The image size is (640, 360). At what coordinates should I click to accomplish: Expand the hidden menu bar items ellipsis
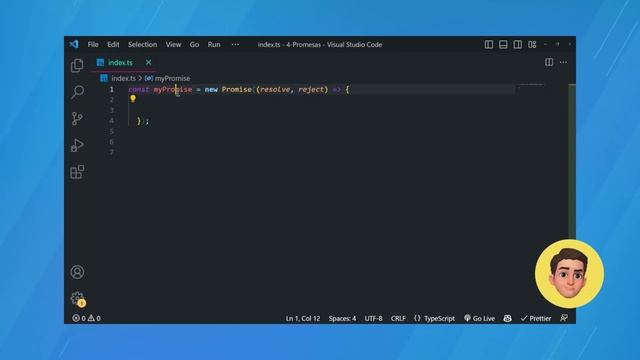click(236, 44)
